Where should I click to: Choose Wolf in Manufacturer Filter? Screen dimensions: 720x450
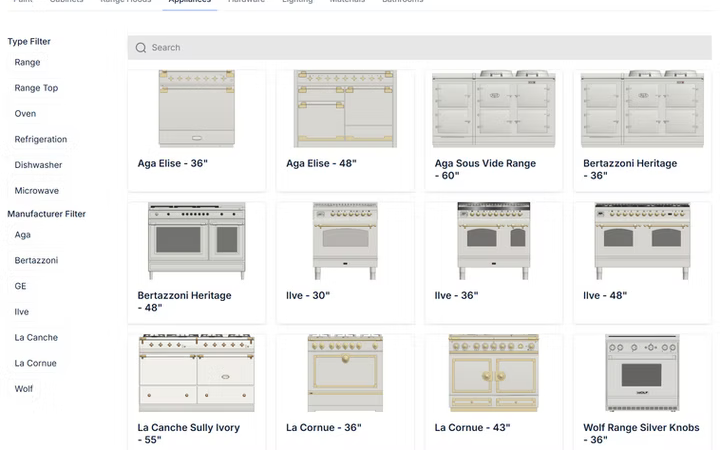(x=23, y=389)
